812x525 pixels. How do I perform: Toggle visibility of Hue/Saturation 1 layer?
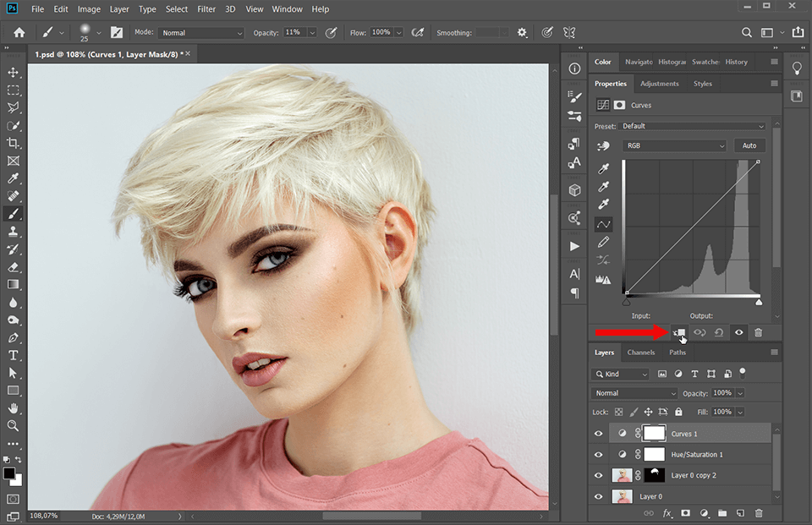[598, 454]
